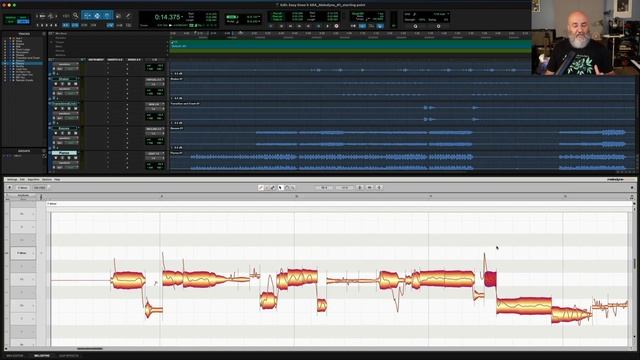
Task: Select the Selector tool in Pro Tools
Action: (x=97, y=16)
